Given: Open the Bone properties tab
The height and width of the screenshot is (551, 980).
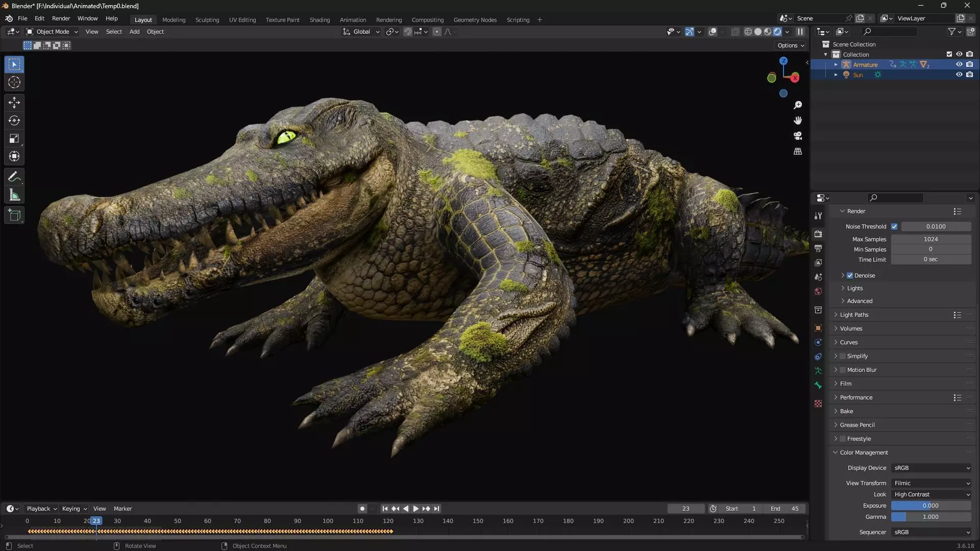Looking at the screenshot, I should pyautogui.click(x=818, y=385).
